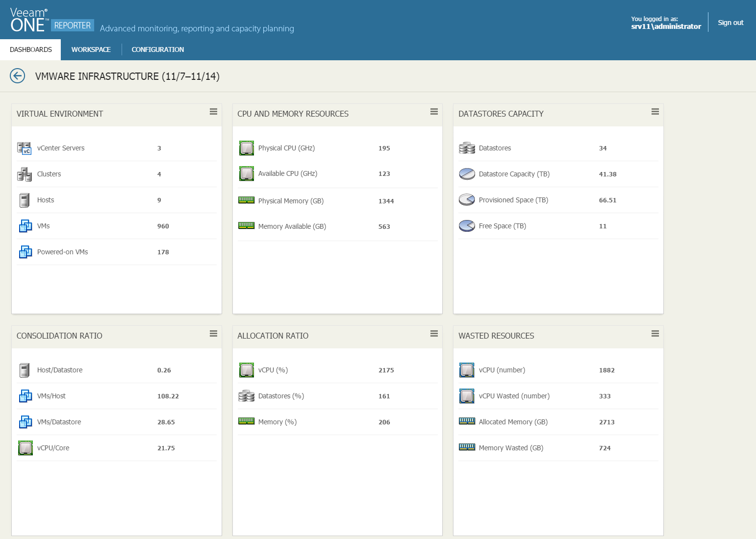Click the Datastores disk stack icon
Image resolution: width=756 pixels, height=539 pixels.
[467, 148]
